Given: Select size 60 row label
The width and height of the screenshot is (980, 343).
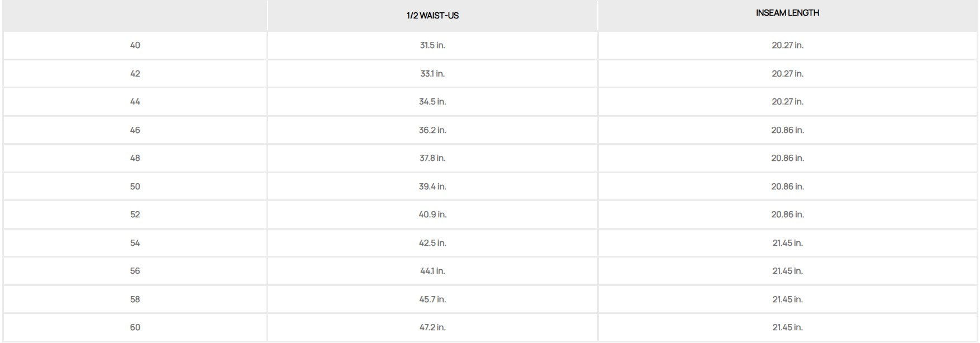Looking at the screenshot, I should (x=135, y=327).
